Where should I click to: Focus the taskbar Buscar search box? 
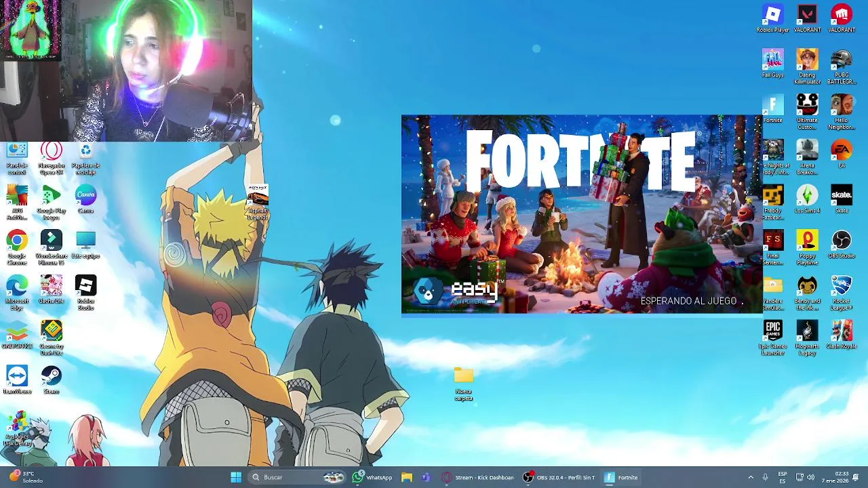coord(297,477)
